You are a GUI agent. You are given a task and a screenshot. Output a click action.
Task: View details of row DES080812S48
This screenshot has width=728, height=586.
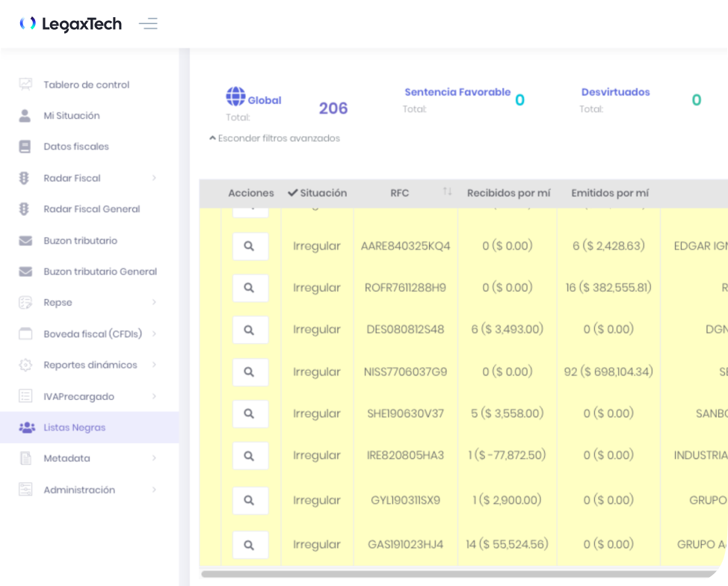point(250,330)
